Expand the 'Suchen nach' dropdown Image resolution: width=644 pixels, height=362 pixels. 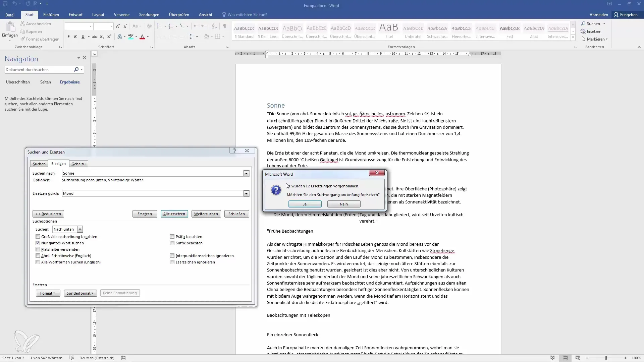click(x=247, y=173)
